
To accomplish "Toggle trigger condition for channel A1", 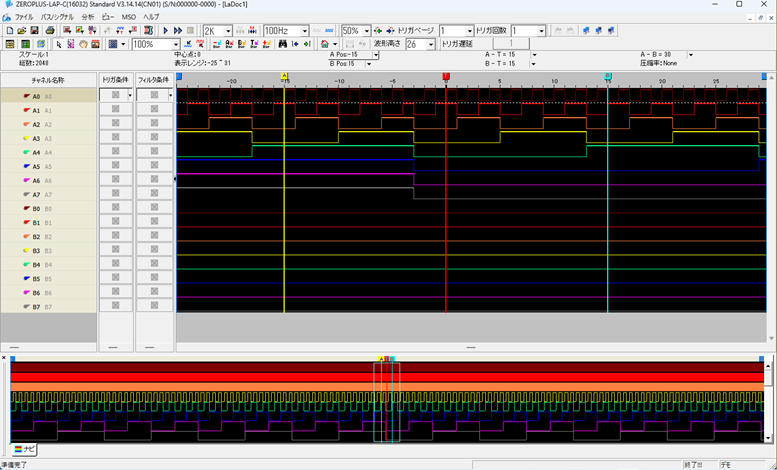I will click(115, 109).
